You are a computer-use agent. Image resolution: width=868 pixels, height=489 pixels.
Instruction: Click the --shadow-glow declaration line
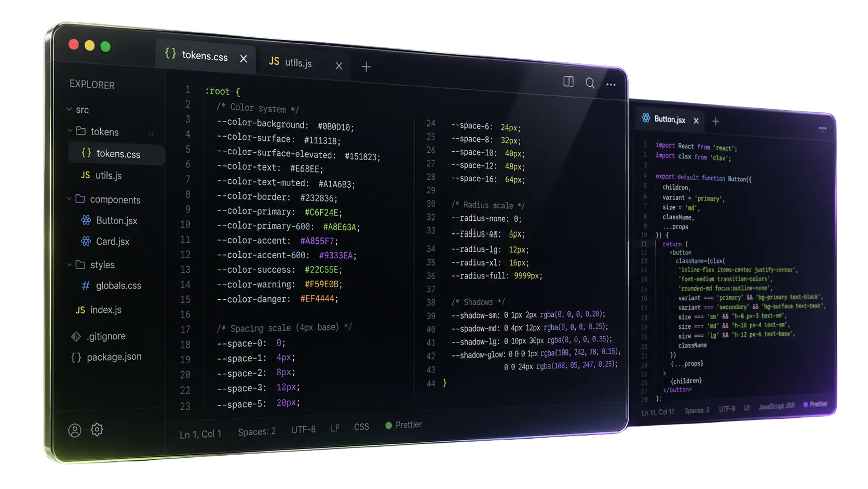[536, 354]
